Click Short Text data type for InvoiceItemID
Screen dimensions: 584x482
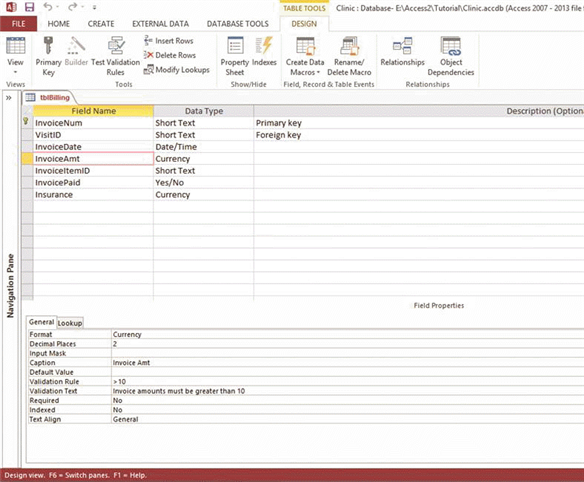click(203, 171)
